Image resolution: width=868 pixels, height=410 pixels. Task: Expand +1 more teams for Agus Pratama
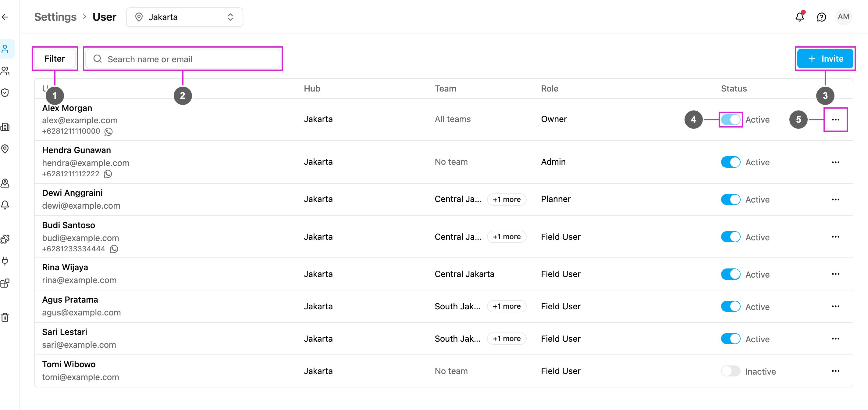507,306
